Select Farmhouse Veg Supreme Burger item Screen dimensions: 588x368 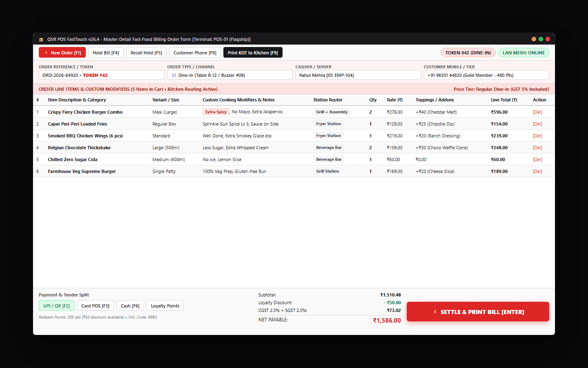point(82,171)
